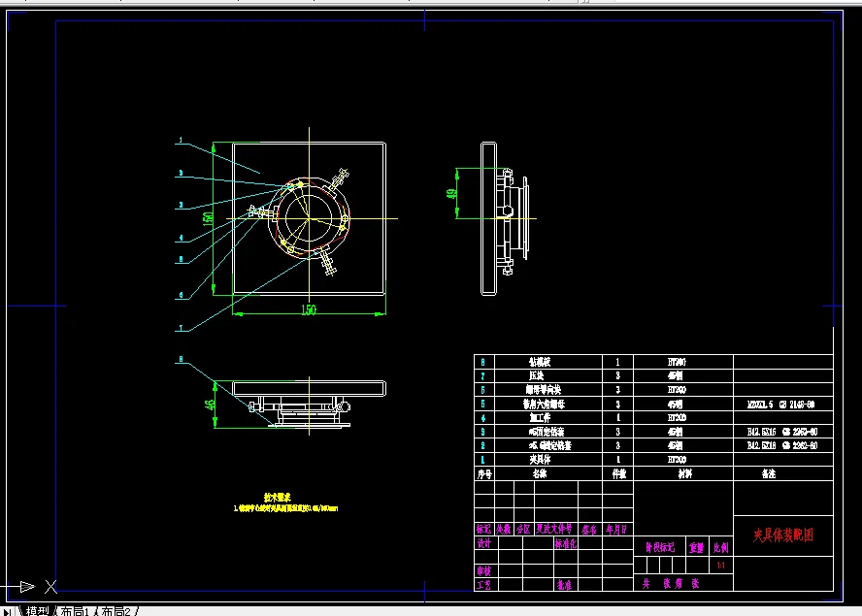862x616 pixels.
Task: Click the 标准化 label
Action: coord(566,543)
